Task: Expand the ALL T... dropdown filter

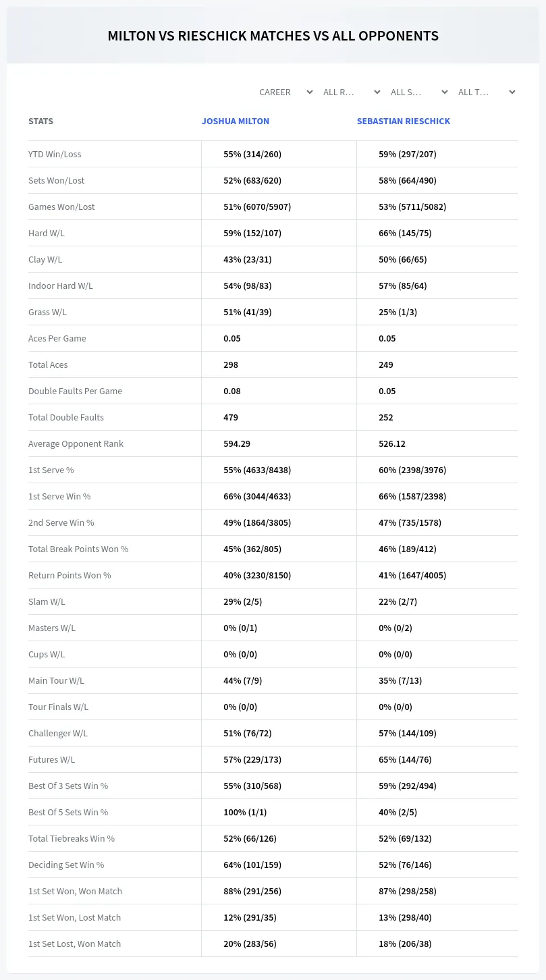Action: [487, 92]
